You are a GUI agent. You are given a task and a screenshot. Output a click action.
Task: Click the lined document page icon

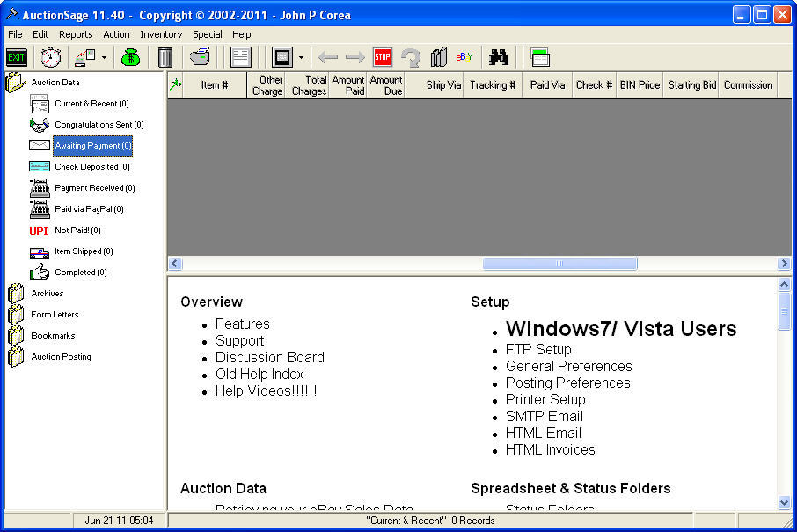click(241, 57)
